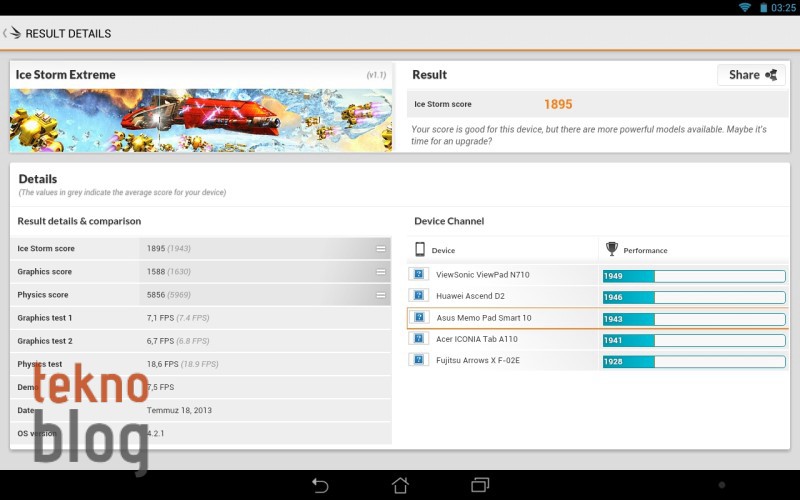Viewport: 800px width, 500px height.
Task: Tap the Asus Memo Pad Smart 10 icon
Action: [419, 318]
